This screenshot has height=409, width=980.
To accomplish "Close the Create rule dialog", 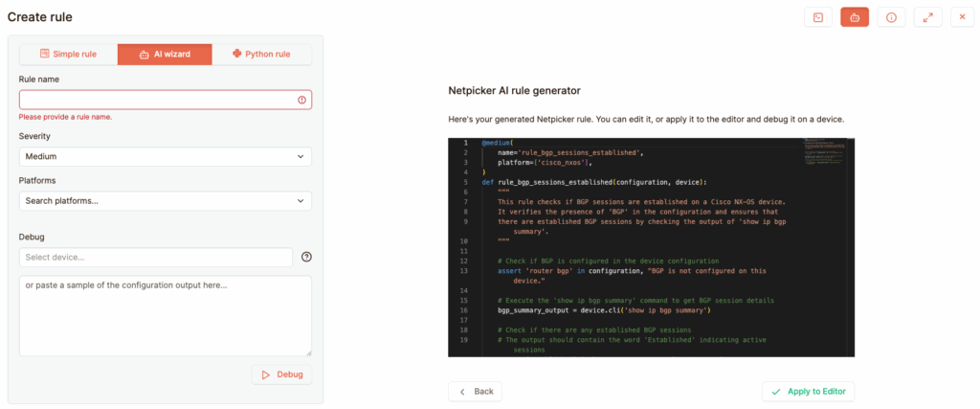I will (962, 17).
